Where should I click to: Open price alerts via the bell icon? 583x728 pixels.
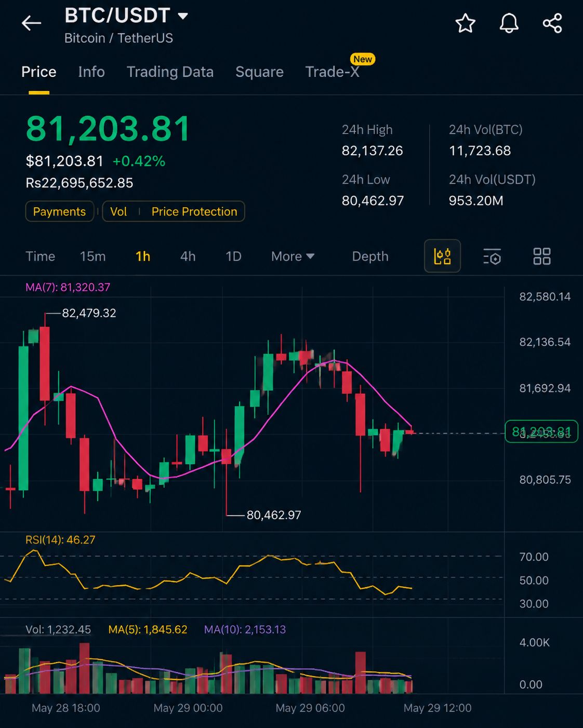click(x=509, y=23)
